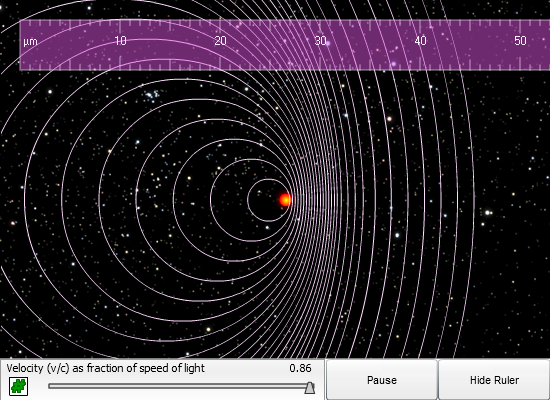Screen dimensions: 550x400
Task: Click the green hash icon beside the slider
Action: (18, 386)
